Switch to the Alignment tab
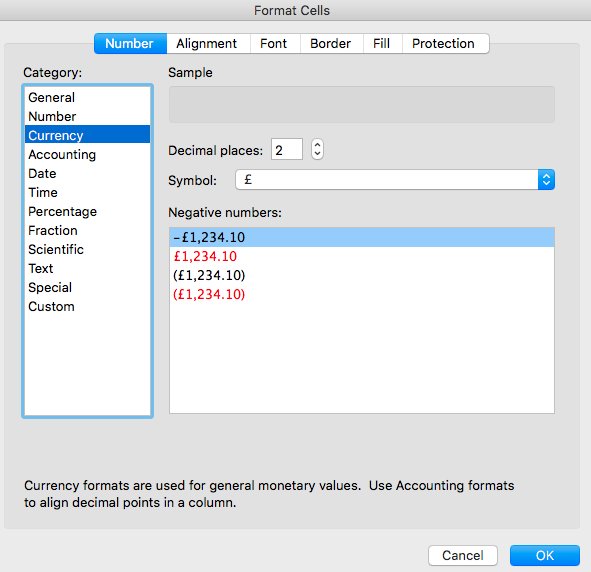The image size is (591, 572). (x=207, y=44)
